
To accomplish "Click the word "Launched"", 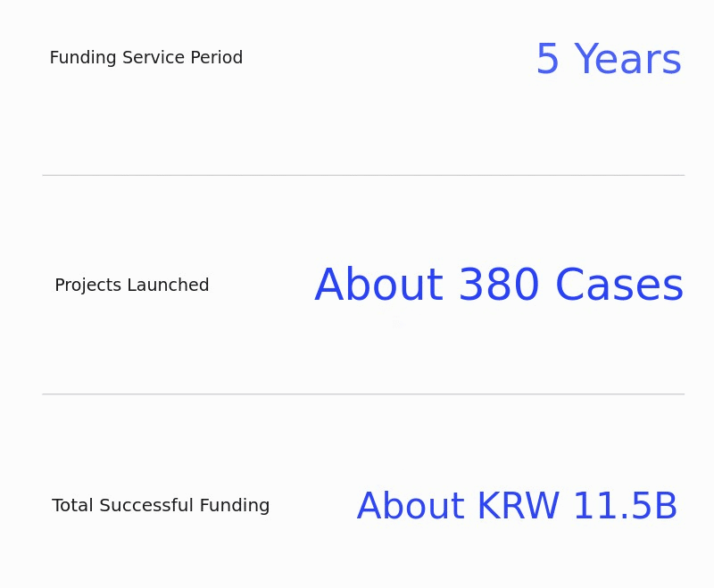I will pos(169,286).
